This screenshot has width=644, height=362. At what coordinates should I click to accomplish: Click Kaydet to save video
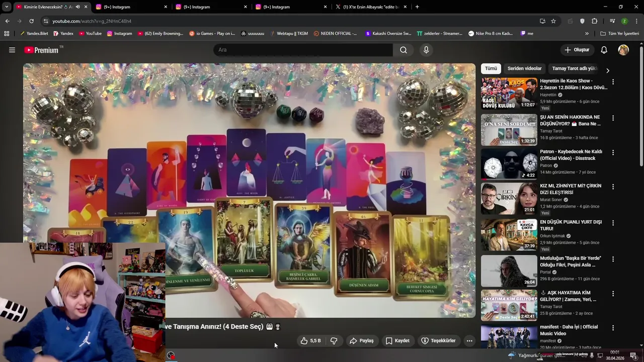(x=397, y=341)
